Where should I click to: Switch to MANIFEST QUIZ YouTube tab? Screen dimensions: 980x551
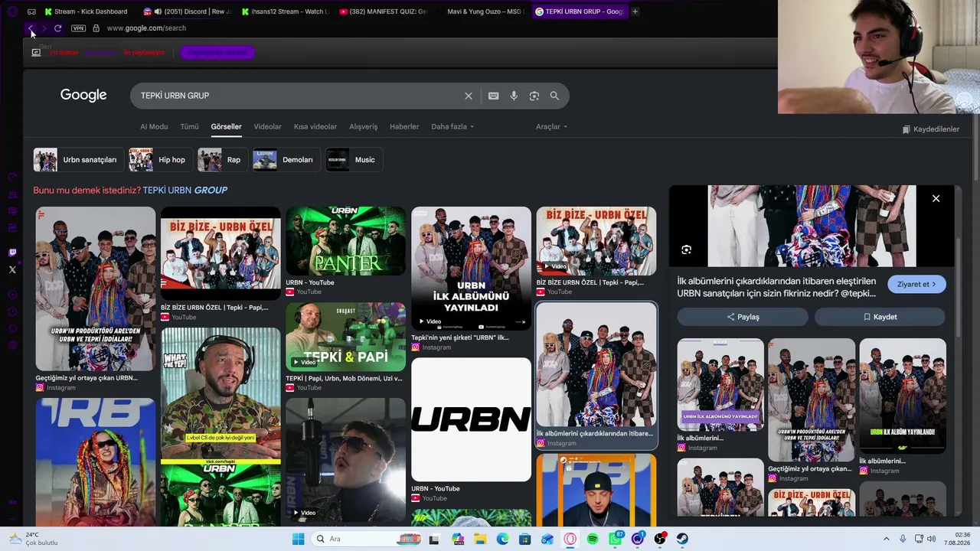click(383, 11)
